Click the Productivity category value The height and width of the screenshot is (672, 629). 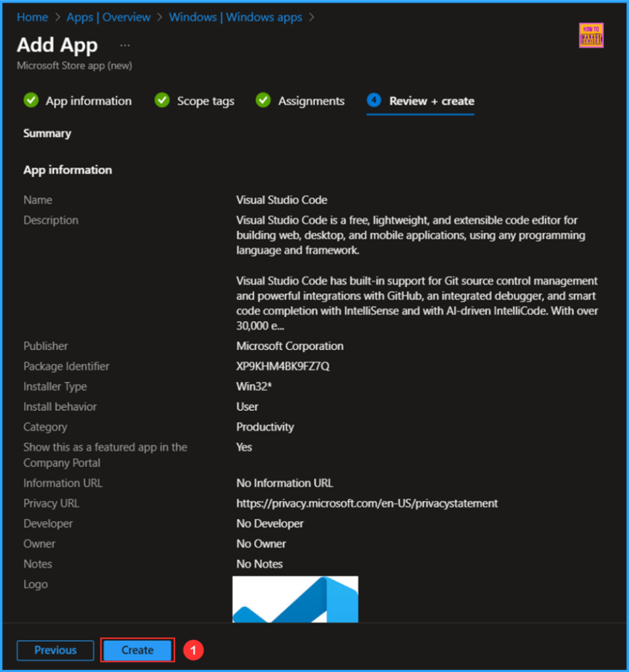tap(265, 427)
